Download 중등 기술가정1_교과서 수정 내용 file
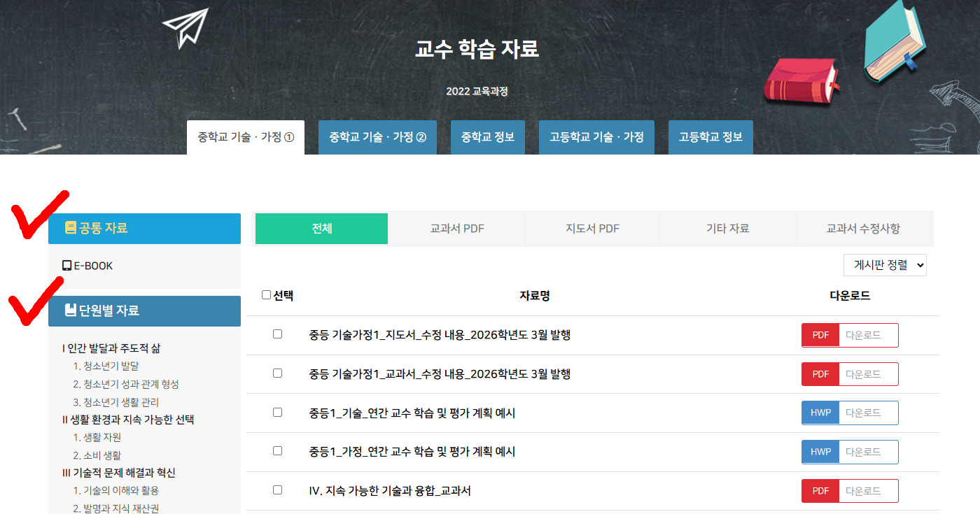980x514 pixels. point(867,374)
